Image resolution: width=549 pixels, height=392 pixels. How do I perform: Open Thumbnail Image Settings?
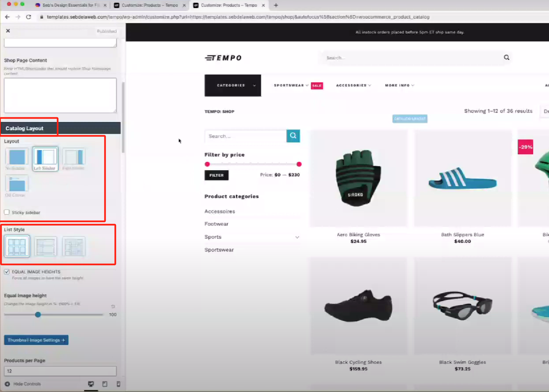tap(36, 340)
